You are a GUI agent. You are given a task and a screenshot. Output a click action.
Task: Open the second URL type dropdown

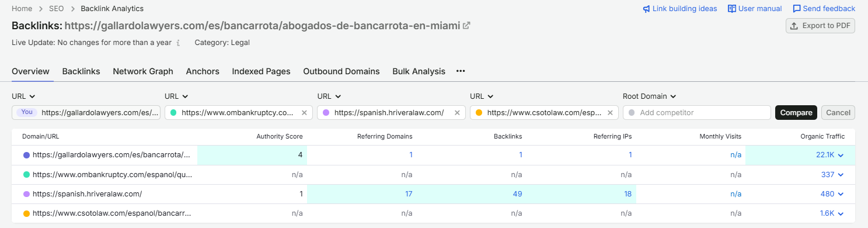[x=177, y=96]
